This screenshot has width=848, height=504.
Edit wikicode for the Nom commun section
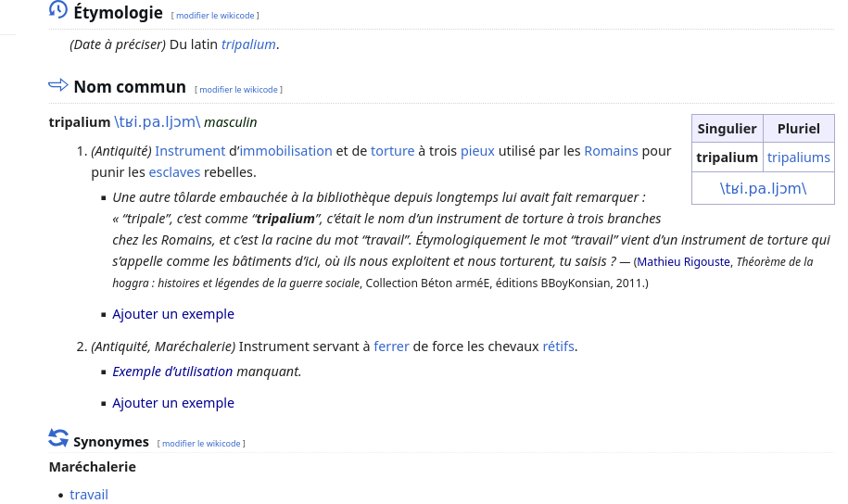click(238, 90)
